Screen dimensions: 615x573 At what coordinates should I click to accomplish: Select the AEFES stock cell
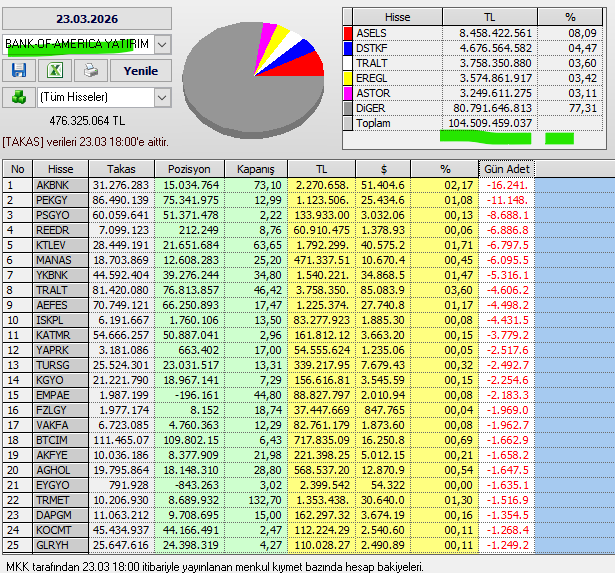(x=61, y=305)
